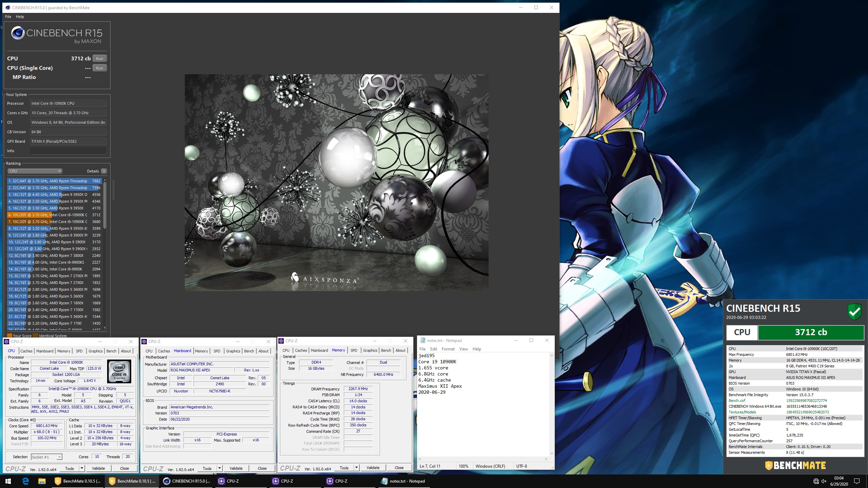Select ranking row 6, the orange i9-10900K 3712 entry
This screenshot has height=488, width=868.
point(54,215)
